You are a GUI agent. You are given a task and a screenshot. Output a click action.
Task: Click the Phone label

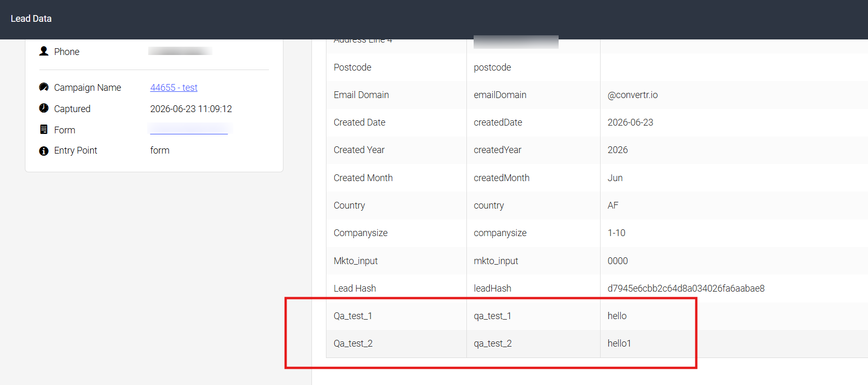click(67, 52)
